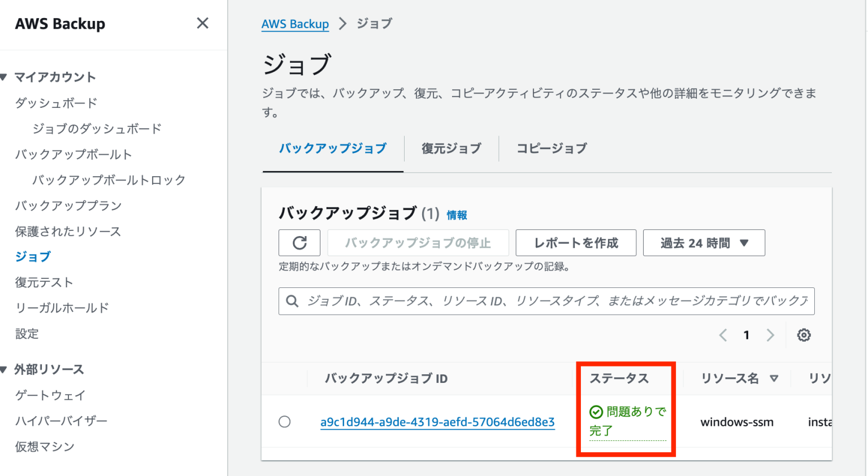Close the AWS Backup side panel
Screen dimensions: 868x476
pyautogui.click(x=202, y=23)
